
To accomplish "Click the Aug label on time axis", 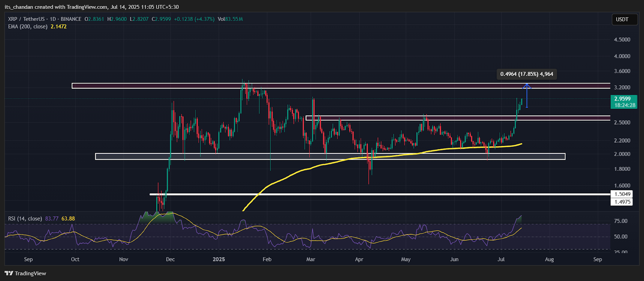I will pos(549,259).
